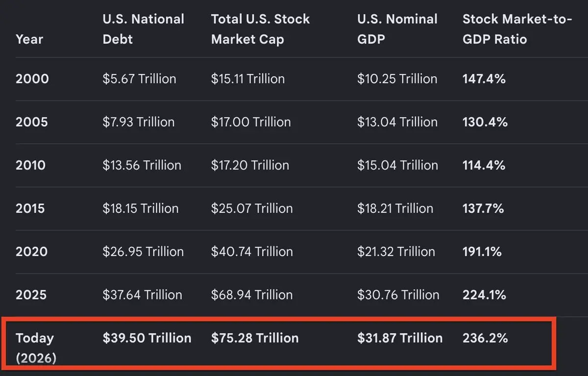Select the Total U.S. Stock Market Cap header
The image size is (588, 376).
tap(260, 29)
